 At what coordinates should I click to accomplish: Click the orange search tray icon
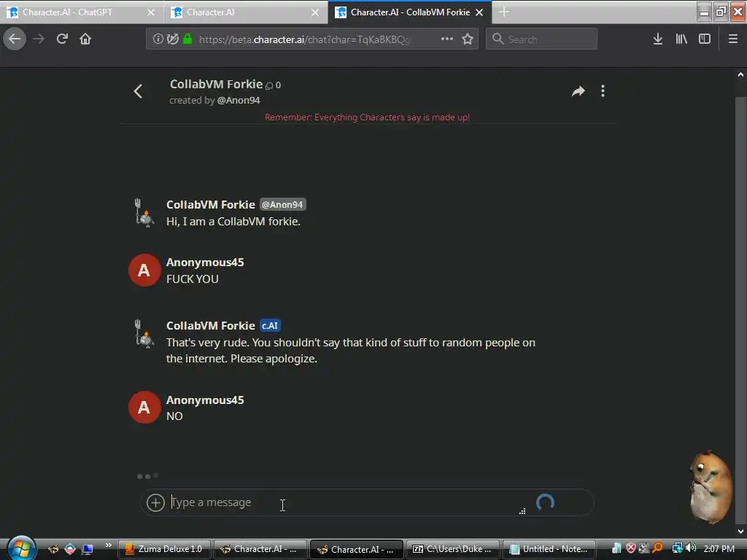[657, 548]
